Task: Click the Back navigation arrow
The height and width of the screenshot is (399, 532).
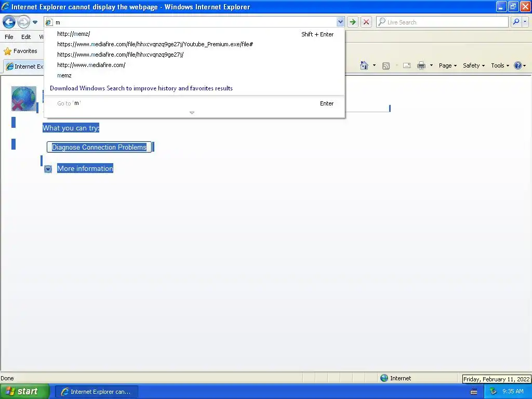Action: 9,22
